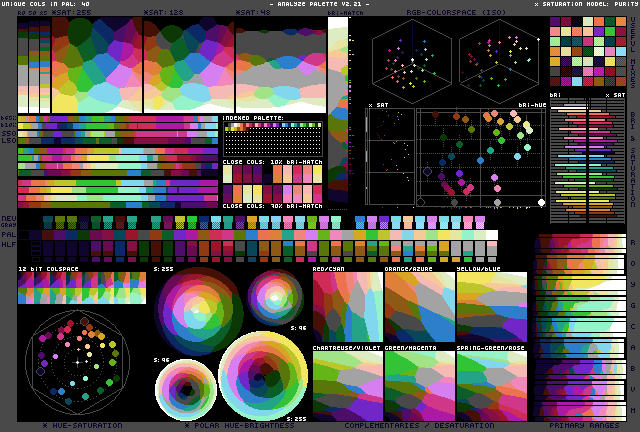This screenshot has height=432, width=640.
Task: Click the Close Cols 10% bri-match swatches
Action: point(272,174)
